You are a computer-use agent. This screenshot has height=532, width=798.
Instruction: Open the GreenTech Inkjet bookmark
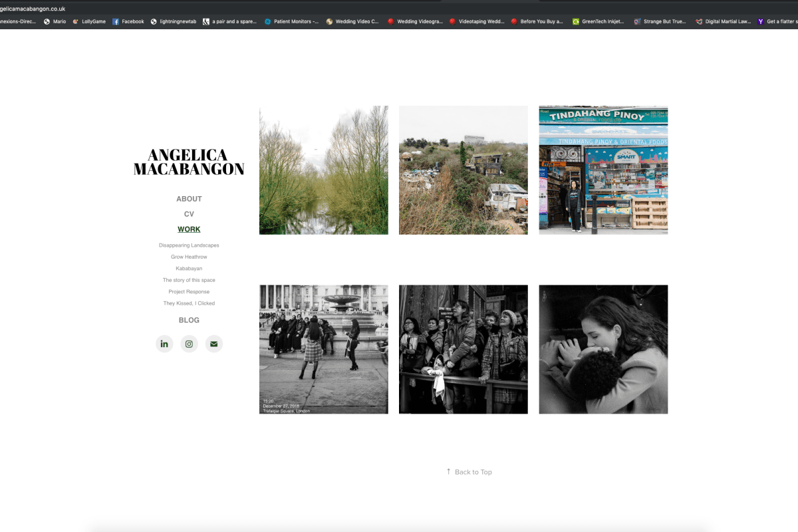click(598, 21)
